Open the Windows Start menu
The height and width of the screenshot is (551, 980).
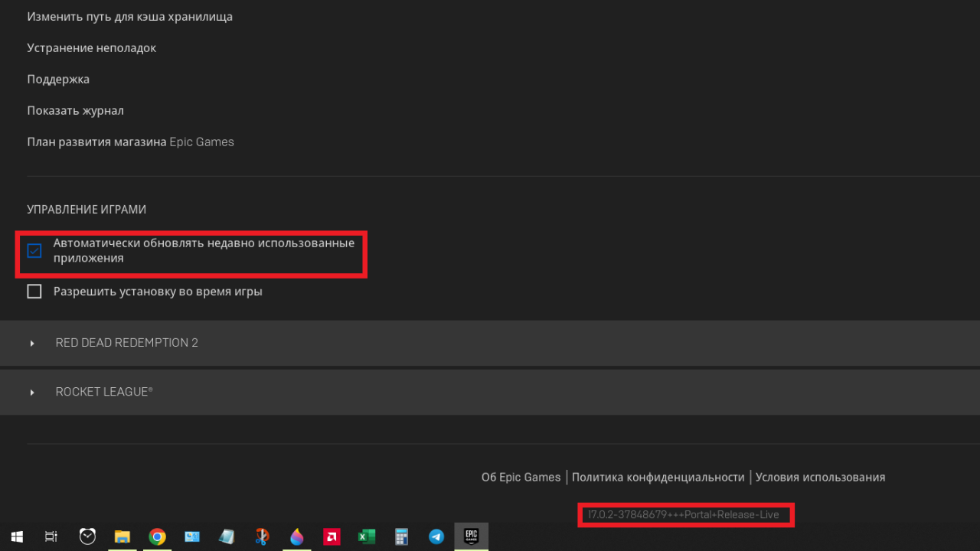[17, 537]
